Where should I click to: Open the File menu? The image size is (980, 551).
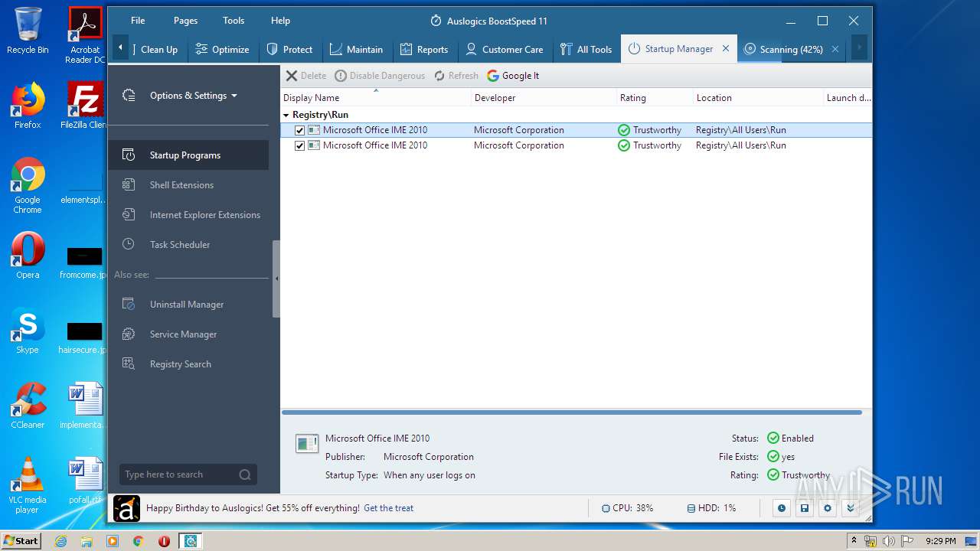click(x=138, y=21)
